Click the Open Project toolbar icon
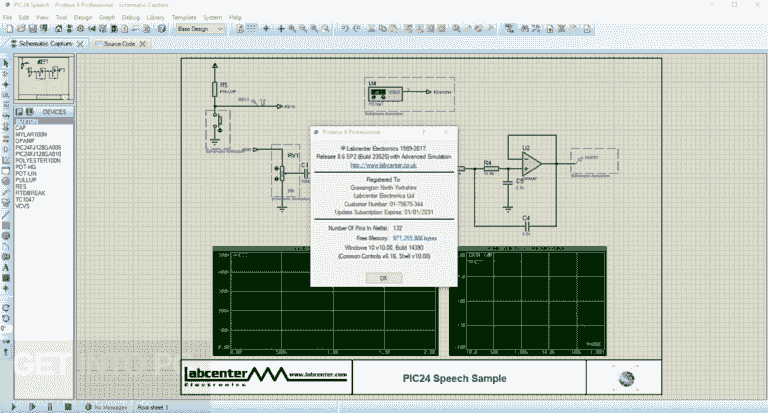Image resolution: width=768 pixels, height=413 pixels. tap(22, 29)
